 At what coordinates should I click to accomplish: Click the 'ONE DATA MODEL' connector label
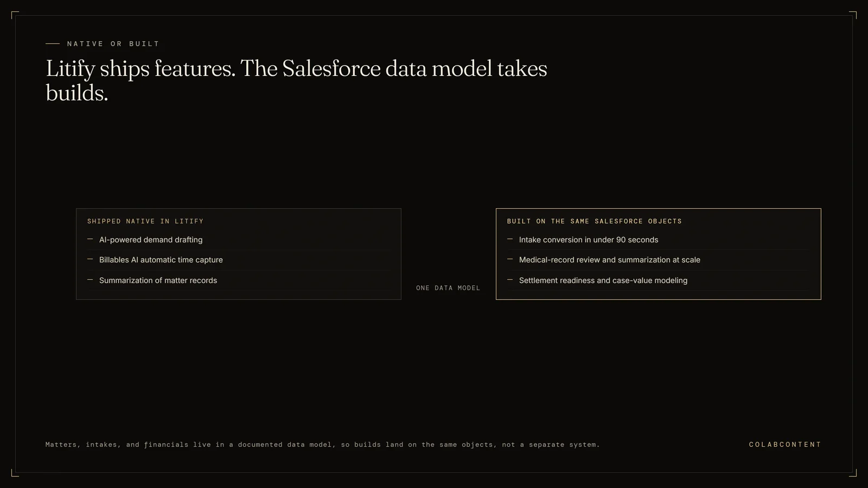click(448, 288)
